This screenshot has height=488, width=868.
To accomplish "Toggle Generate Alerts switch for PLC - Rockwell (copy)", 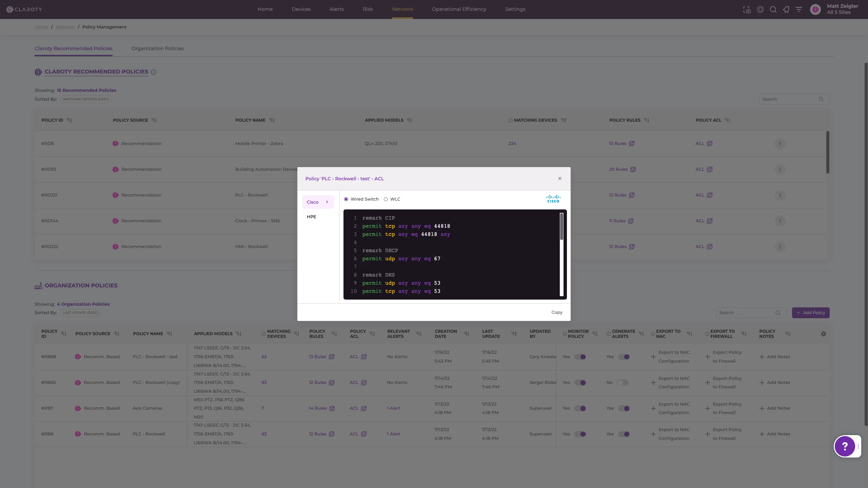I will (x=623, y=383).
